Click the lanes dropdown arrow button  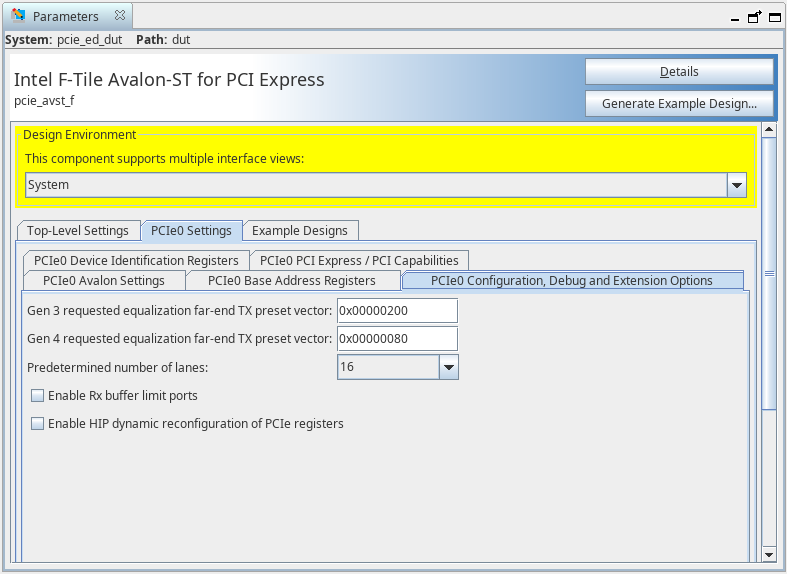coord(449,367)
